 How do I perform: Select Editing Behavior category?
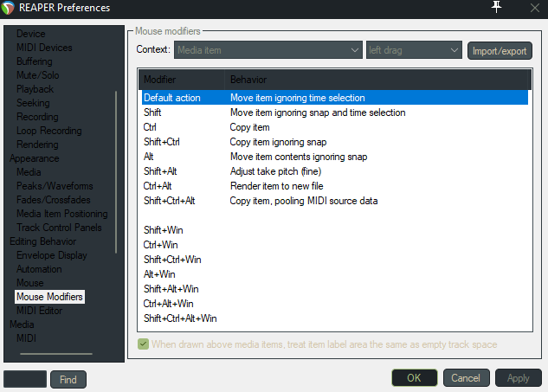(42, 241)
